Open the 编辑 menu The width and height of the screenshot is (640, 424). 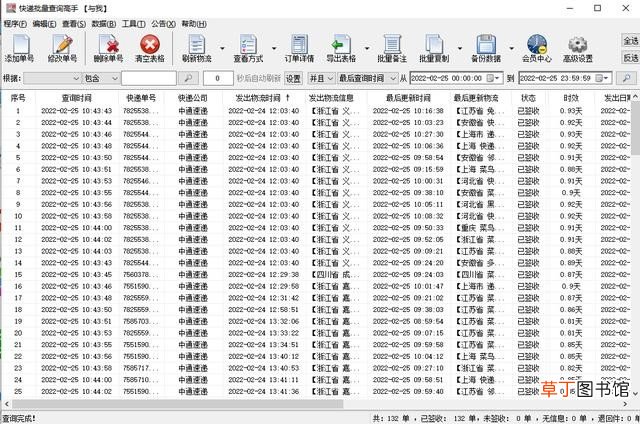(44, 24)
